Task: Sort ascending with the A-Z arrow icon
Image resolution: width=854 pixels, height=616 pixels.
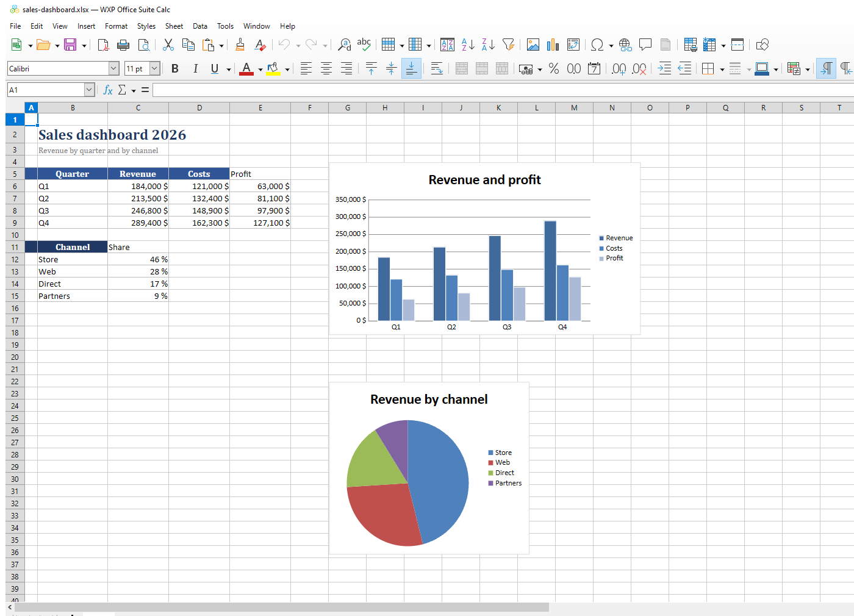Action: click(x=468, y=45)
